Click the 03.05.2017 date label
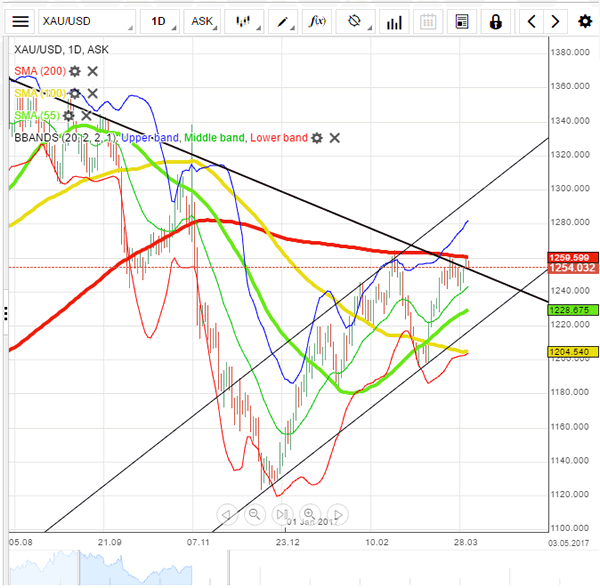The image size is (600, 588). pos(569,543)
